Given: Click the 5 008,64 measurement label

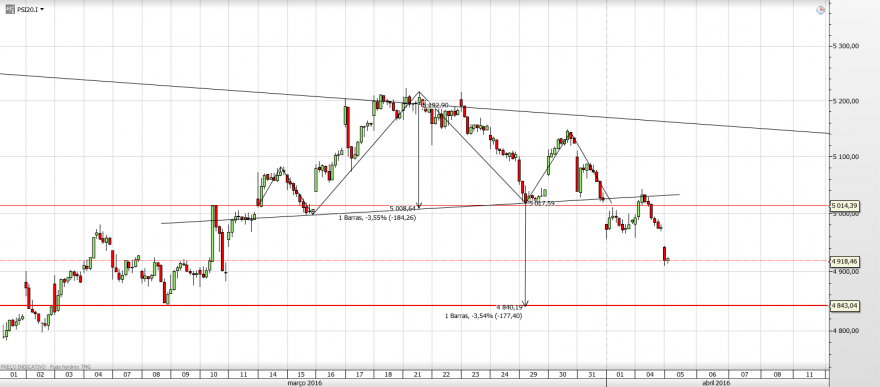Looking at the screenshot, I should coord(402,208).
